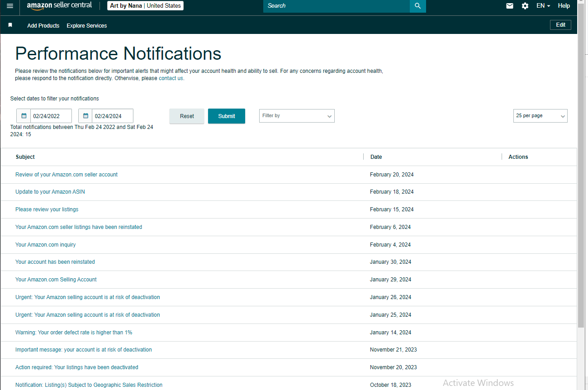Open seller listings have been reinstated notification

79,227
